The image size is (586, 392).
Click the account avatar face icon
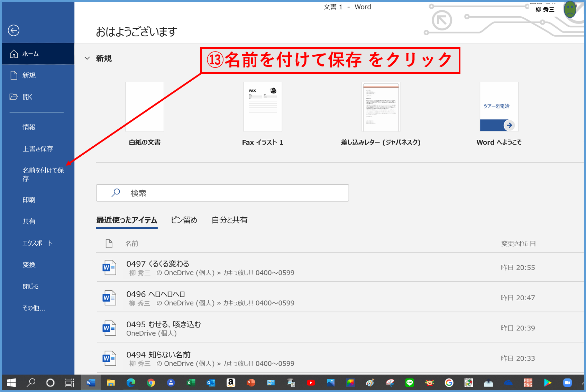pos(570,9)
